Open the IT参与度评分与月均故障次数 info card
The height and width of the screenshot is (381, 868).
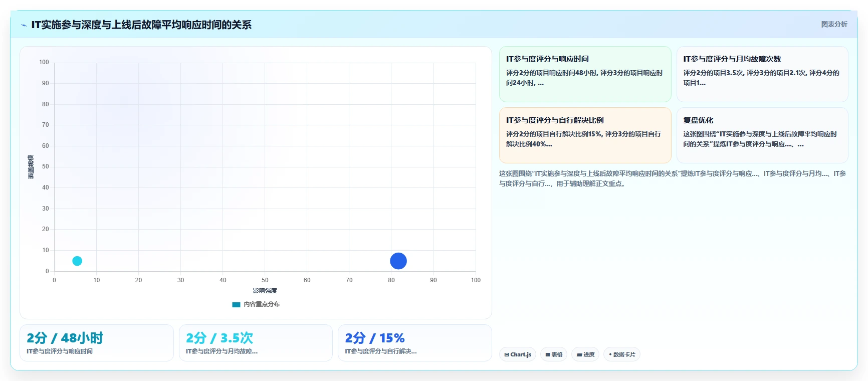click(762, 74)
